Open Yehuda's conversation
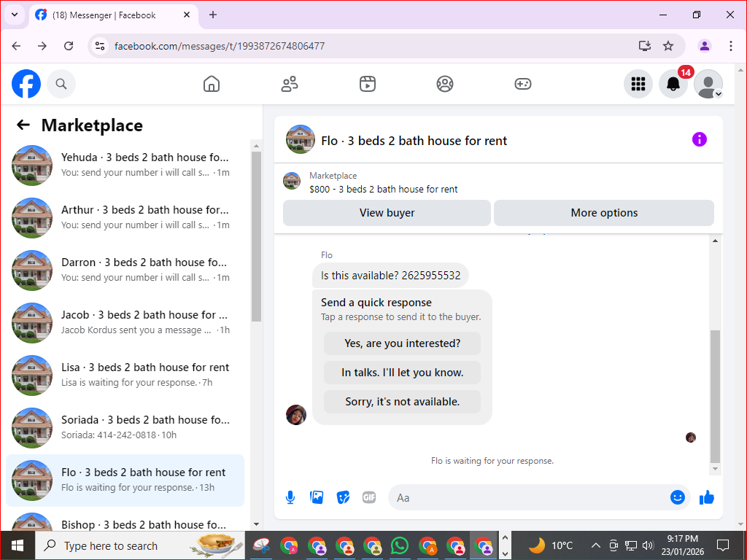This screenshot has height=560, width=747. (125, 165)
